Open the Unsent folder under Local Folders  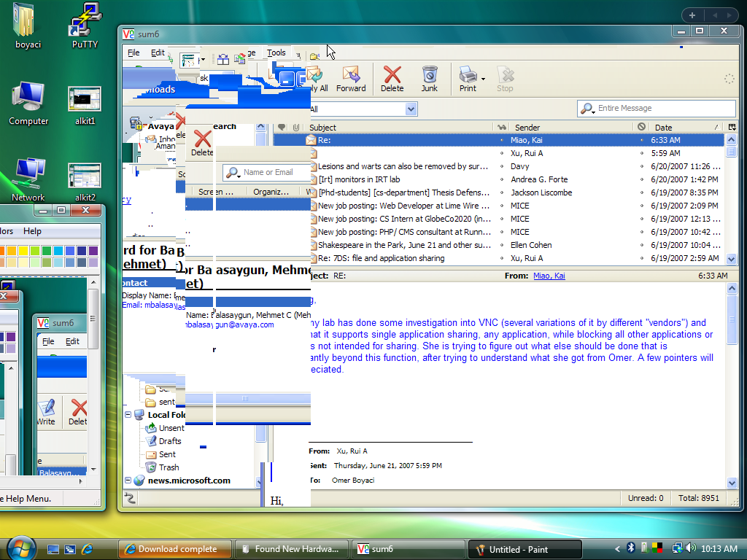[164, 427]
